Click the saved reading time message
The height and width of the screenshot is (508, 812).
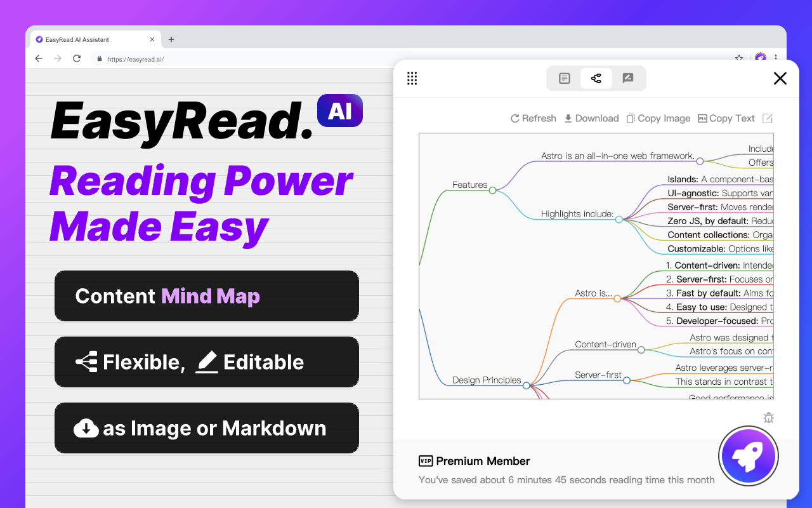pos(566,480)
